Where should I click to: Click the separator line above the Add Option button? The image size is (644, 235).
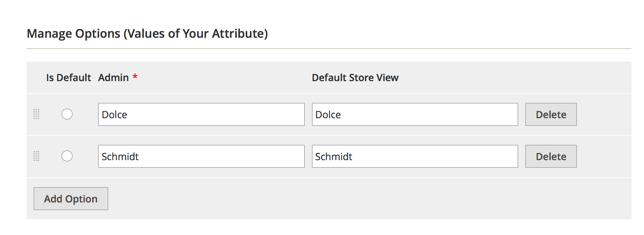pos(328,178)
